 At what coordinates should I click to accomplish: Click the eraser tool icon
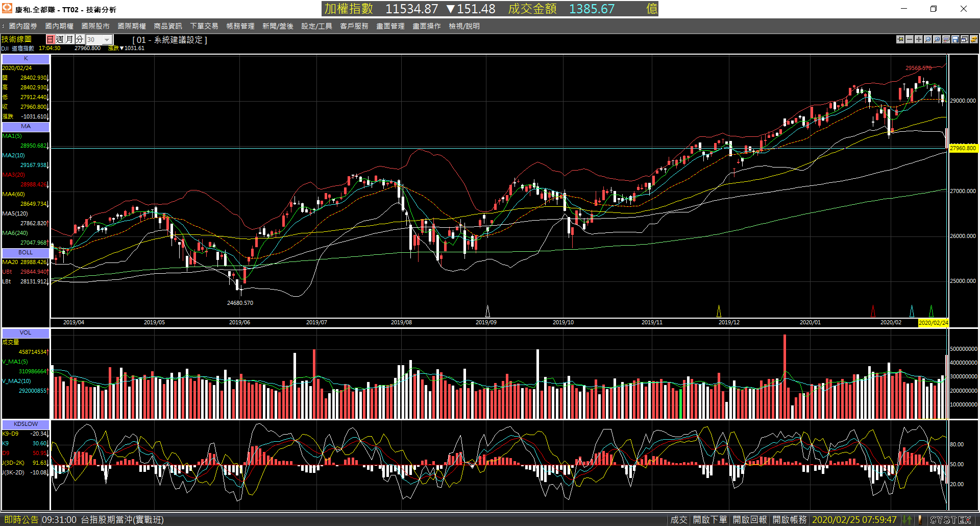946,39
